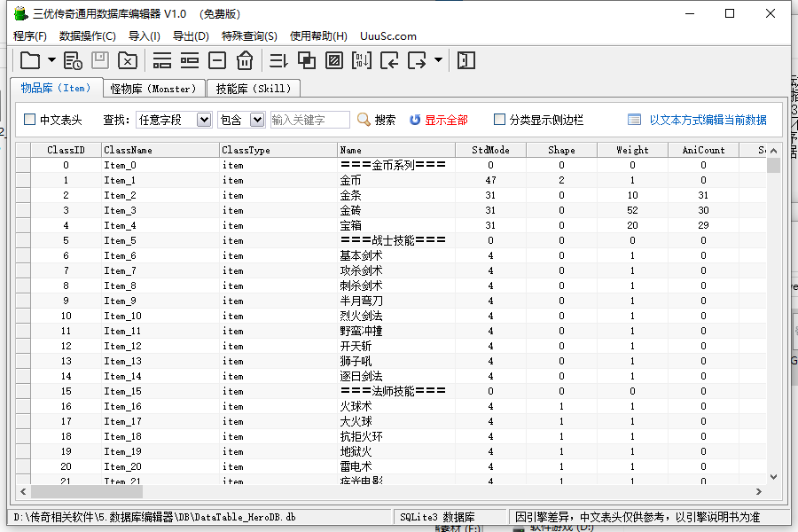Click the recent files document-clock icon
This screenshot has width=798, height=532.
[x=73, y=60]
